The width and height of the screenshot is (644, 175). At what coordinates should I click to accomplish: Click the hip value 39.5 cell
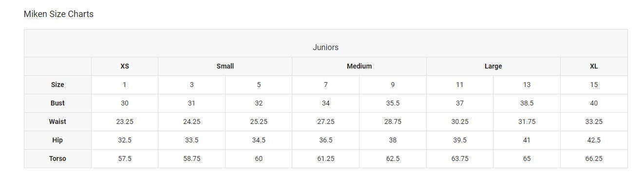point(459,140)
